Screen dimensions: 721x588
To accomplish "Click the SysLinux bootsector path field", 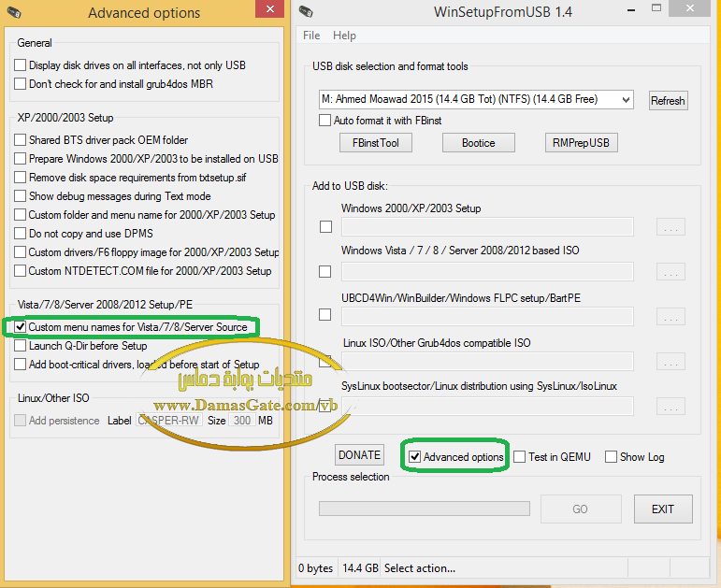I will coord(487,407).
